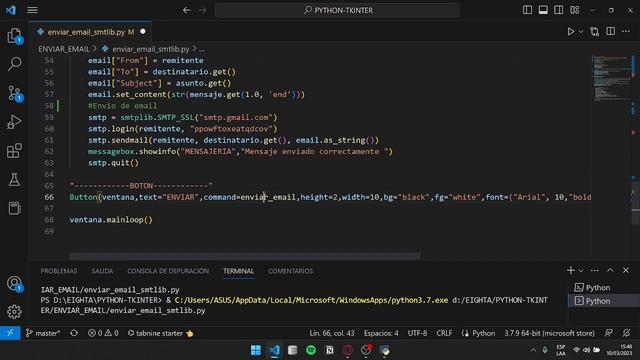Click the editor horizontal scrollbar

click(x=245, y=256)
